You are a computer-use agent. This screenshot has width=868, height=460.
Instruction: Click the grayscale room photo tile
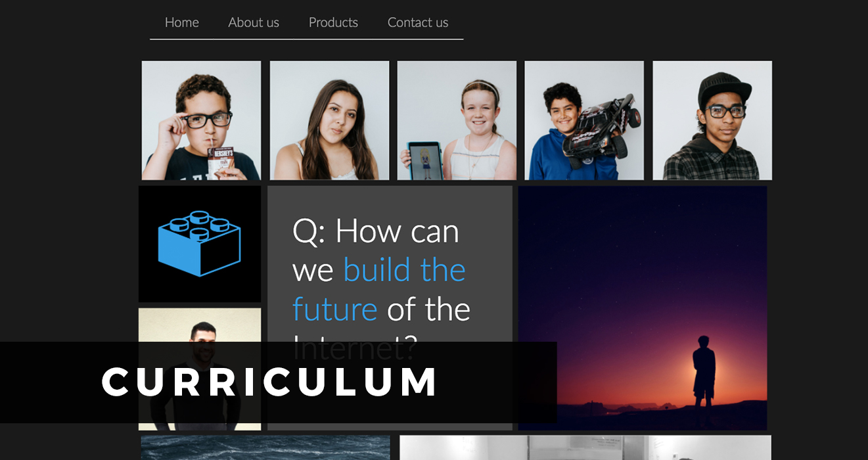pyautogui.click(x=585, y=448)
